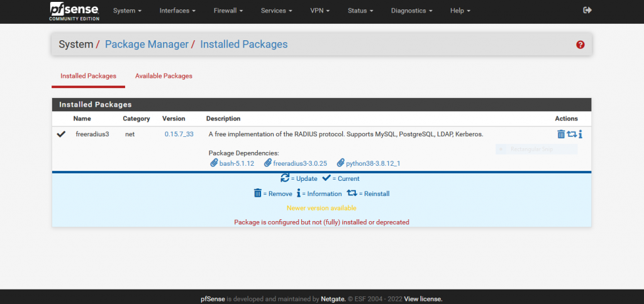The height and width of the screenshot is (304, 644).
Task: Click the trash icon to remove freeradius3
Action: point(561,134)
